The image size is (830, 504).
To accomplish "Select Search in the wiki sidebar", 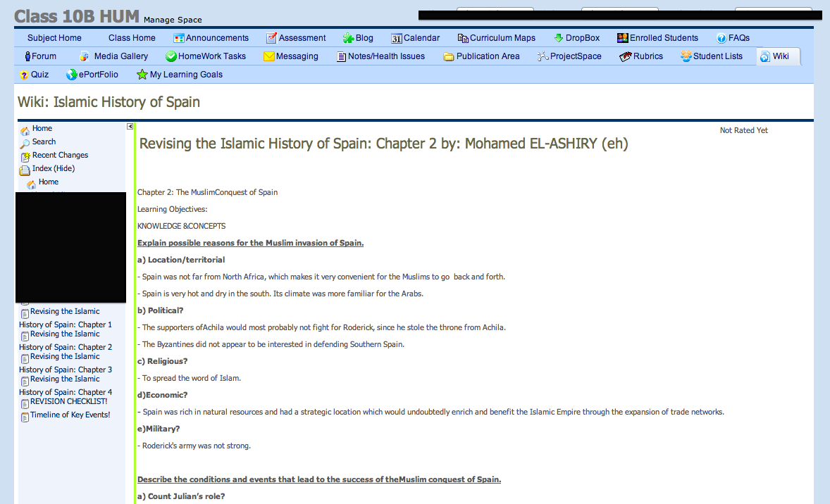I will pos(44,141).
